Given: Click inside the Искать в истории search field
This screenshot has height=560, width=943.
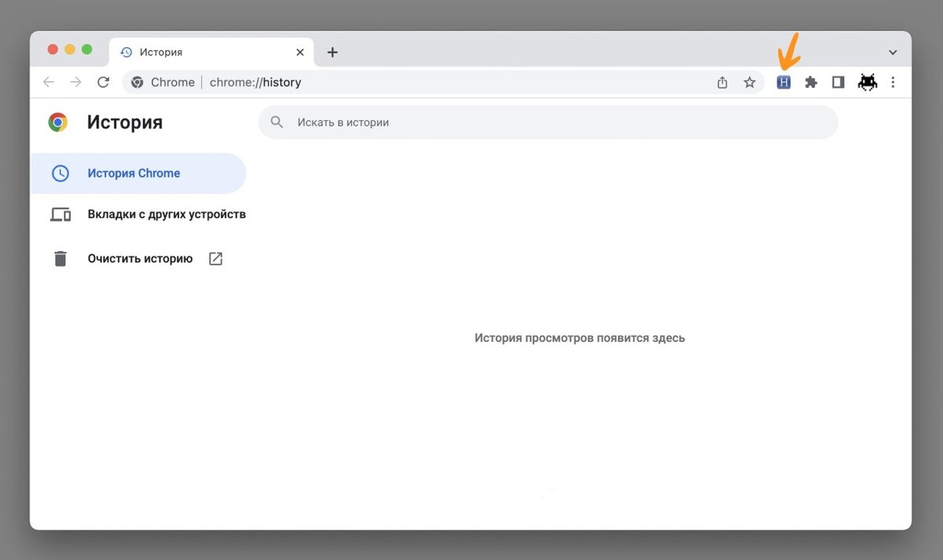Looking at the screenshot, I should [x=393, y=122].
